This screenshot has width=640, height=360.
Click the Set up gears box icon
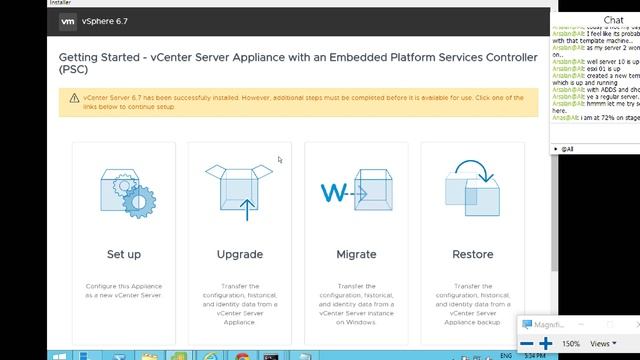(x=128, y=193)
